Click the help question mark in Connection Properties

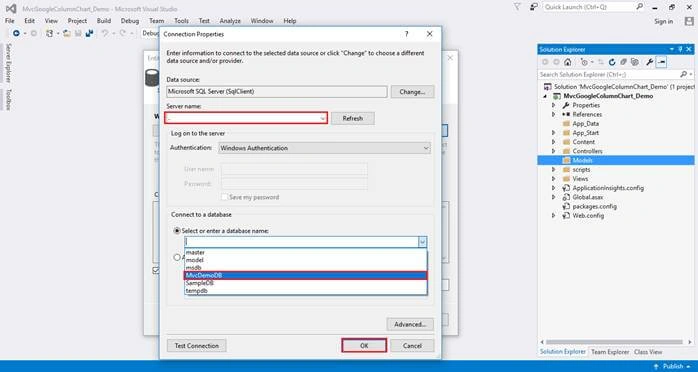[406, 34]
